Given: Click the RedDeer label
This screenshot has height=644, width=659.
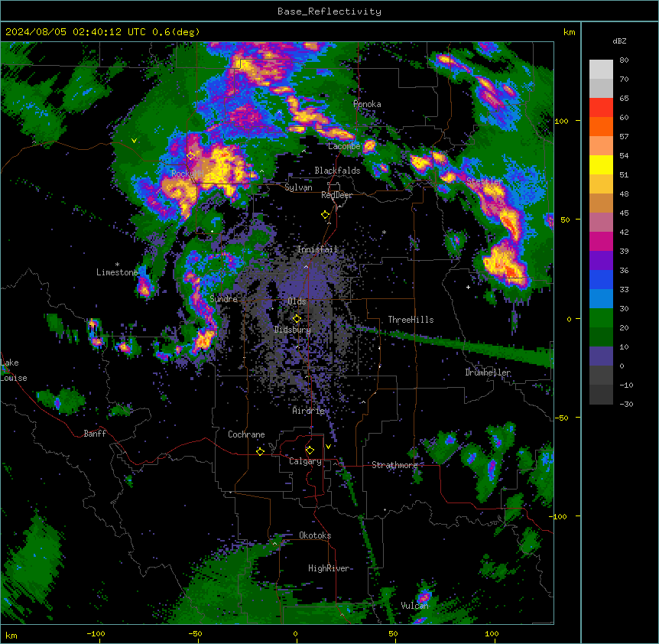Looking at the screenshot, I should (x=336, y=195).
